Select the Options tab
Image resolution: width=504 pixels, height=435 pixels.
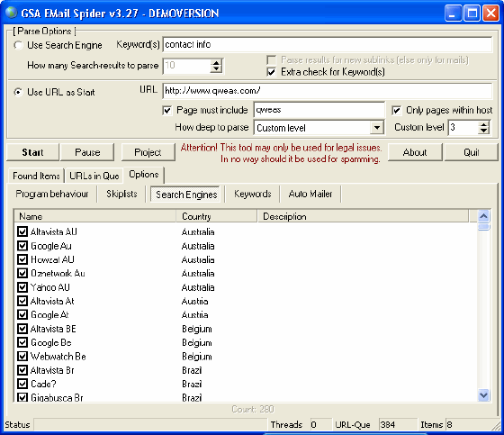[x=144, y=175]
